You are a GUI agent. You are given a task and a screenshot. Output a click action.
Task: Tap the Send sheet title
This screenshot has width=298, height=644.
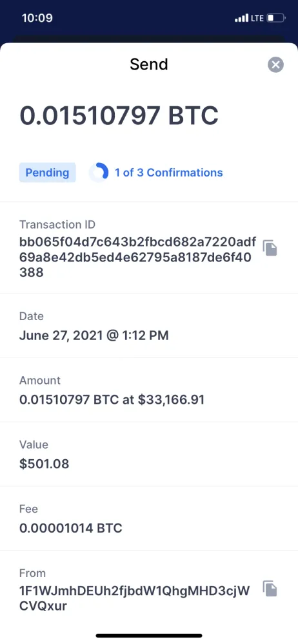pyautogui.click(x=149, y=64)
